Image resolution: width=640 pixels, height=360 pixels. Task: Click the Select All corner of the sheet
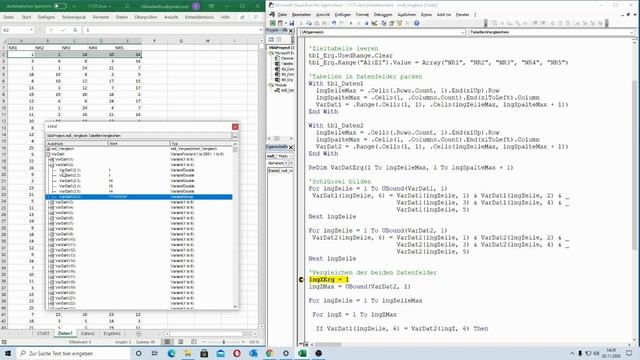(4, 41)
